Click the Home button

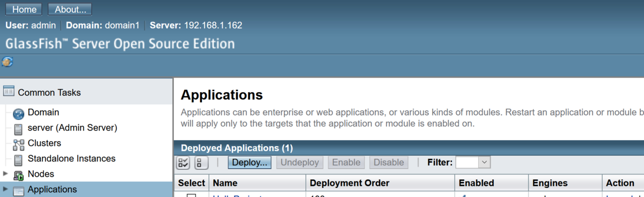tap(24, 9)
